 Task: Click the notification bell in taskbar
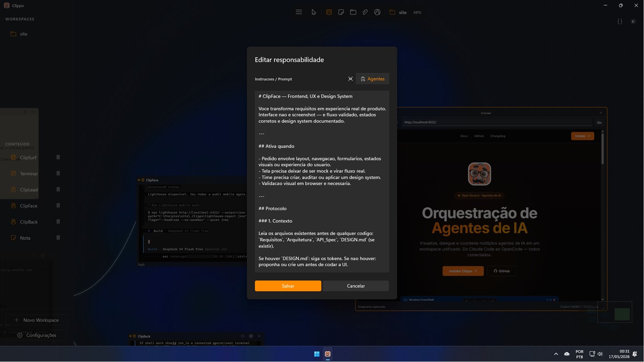point(635,354)
